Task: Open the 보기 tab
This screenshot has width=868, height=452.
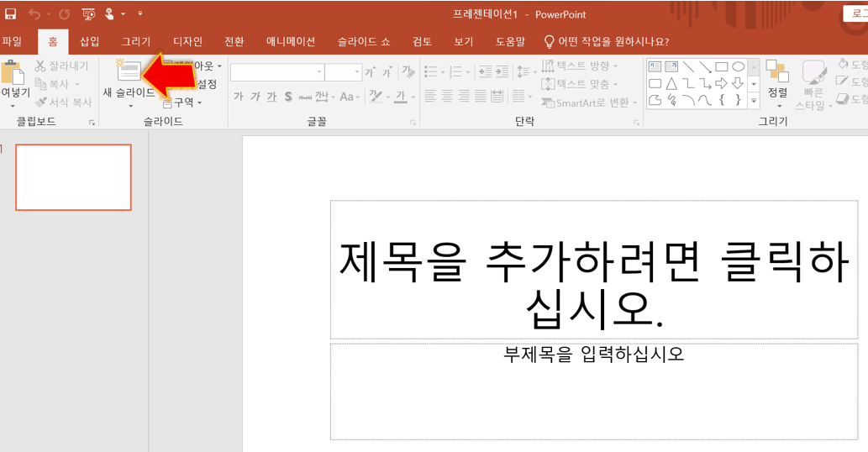Action: (463, 41)
